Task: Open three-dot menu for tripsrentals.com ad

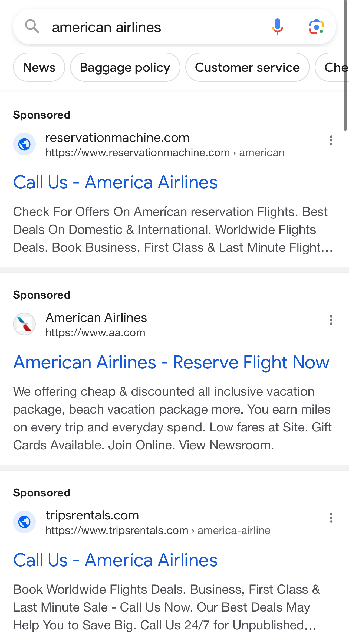Action: pos(331,518)
